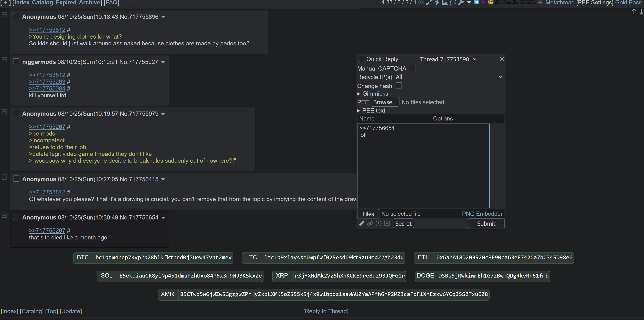The width and height of the screenshot is (644, 320).
Task: Open the Index link in top navigation
Action: (x=22, y=3)
